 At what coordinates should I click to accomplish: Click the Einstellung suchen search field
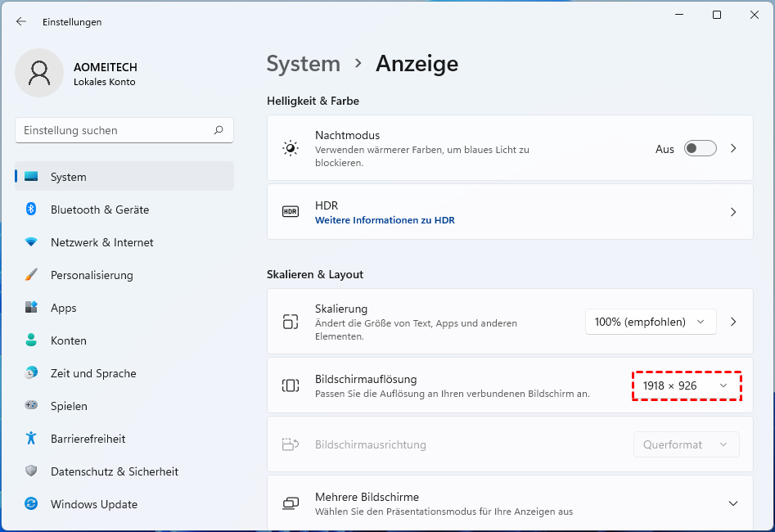click(x=115, y=130)
